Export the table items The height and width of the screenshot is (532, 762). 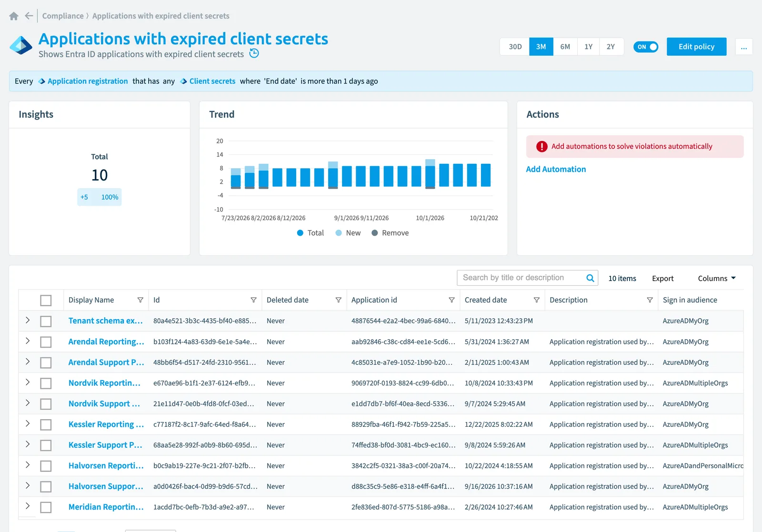point(662,279)
